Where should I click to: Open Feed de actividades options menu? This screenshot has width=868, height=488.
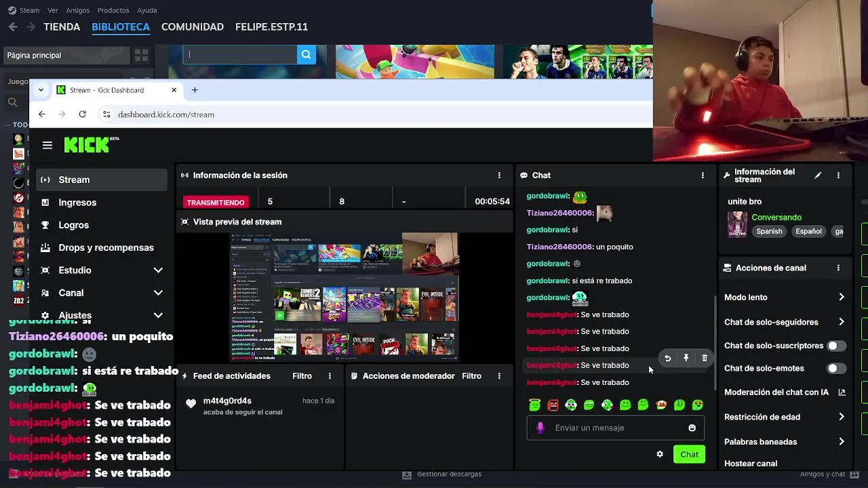click(330, 375)
